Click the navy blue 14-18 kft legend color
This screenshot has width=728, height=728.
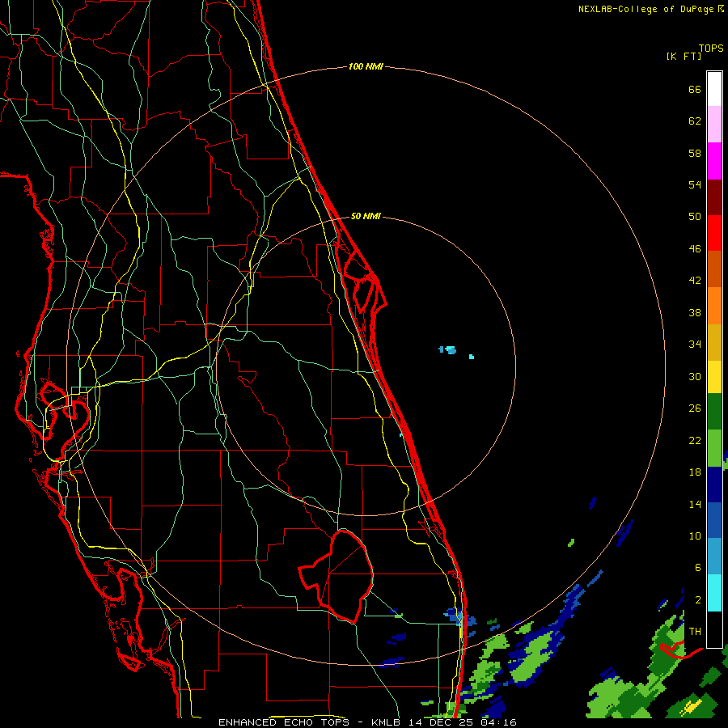point(714,485)
